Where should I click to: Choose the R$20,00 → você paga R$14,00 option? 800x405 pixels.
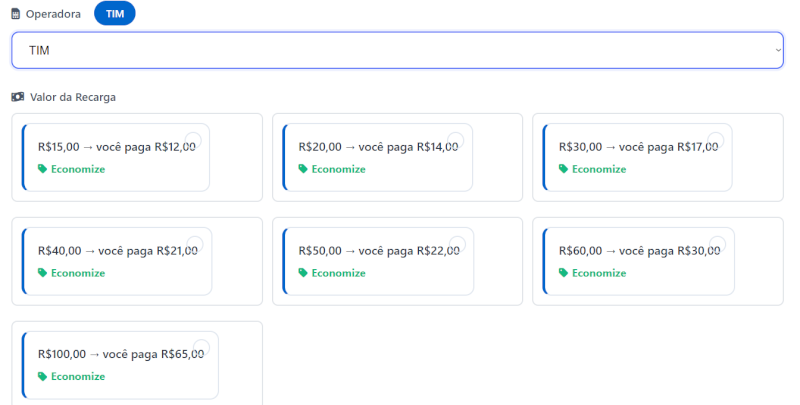[377, 147]
